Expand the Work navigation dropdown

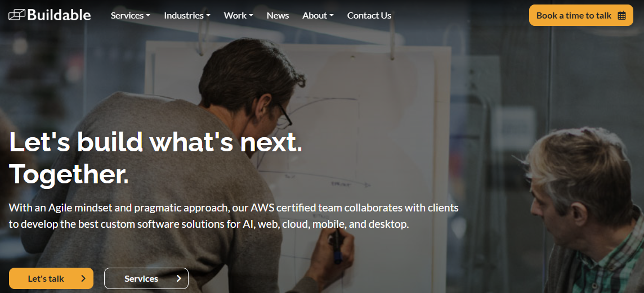coord(238,16)
